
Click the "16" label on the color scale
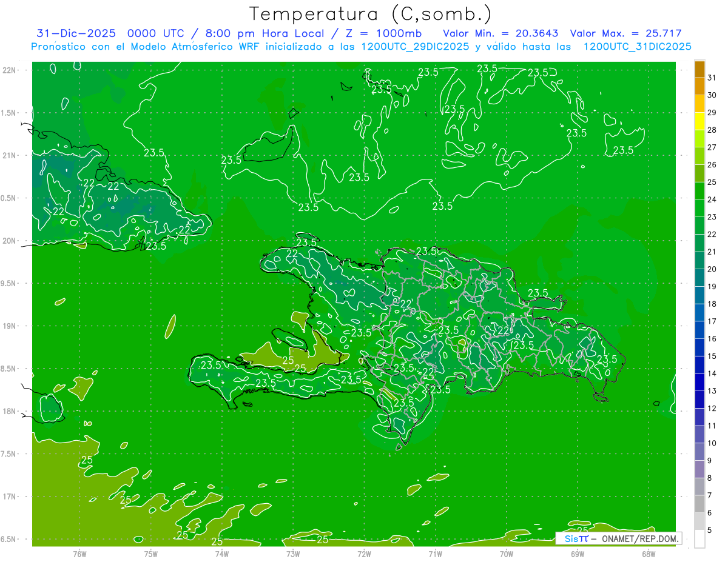click(x=712, y=339)
